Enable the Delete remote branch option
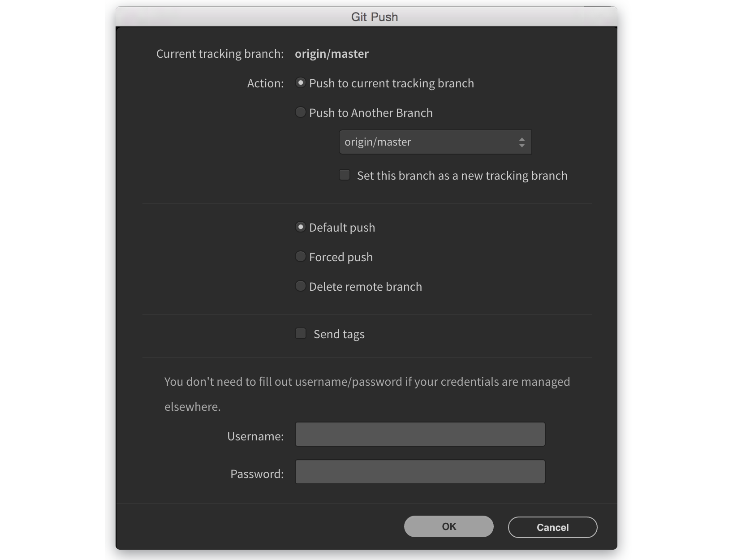 click(301, 286)
